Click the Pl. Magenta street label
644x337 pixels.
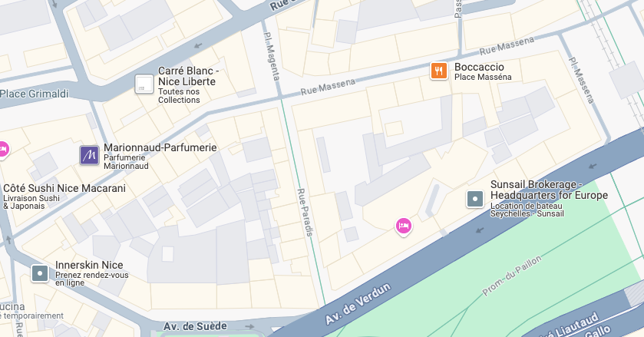click(272, 56)
